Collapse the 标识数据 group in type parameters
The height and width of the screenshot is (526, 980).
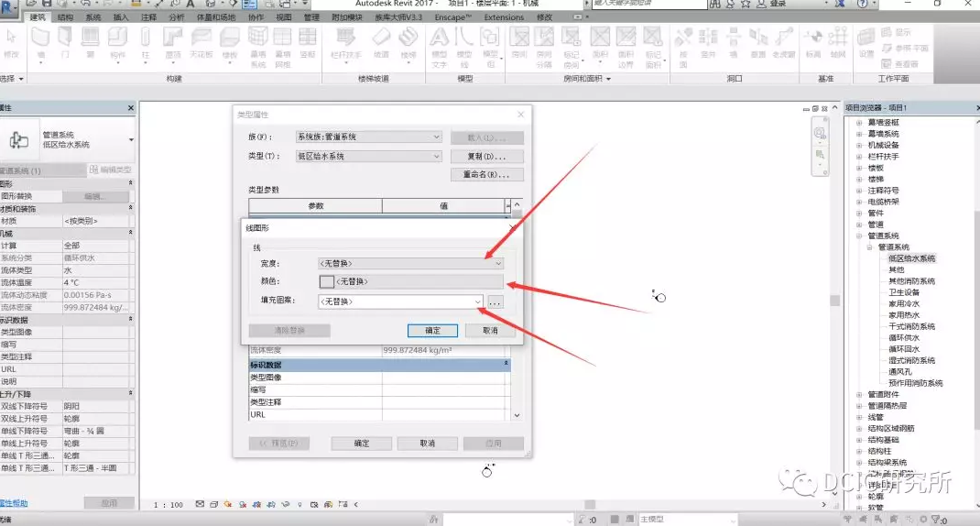pos(506,364)
